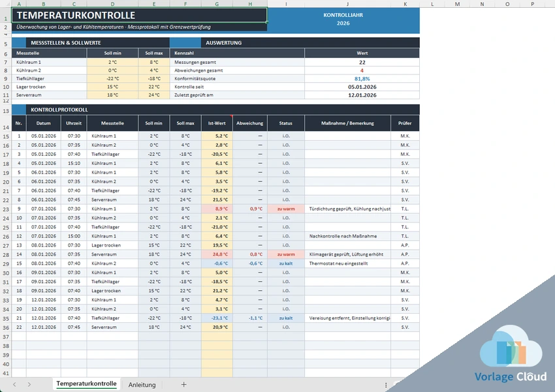The height and width of the screenshot is (392, 555).
Task: Click the Wert header cell
Action: click(362, 53)
